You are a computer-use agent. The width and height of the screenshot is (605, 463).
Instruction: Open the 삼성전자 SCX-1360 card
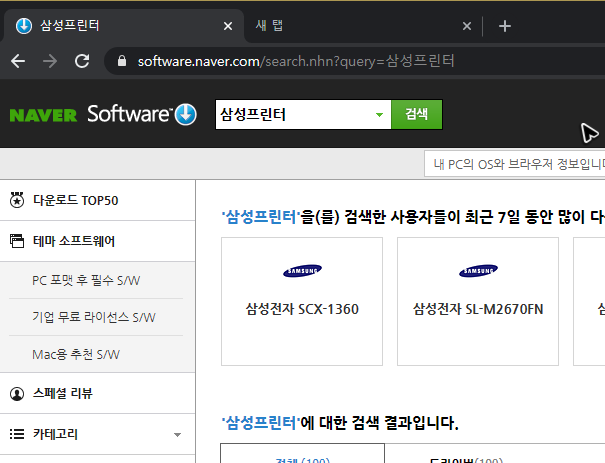tap(302, 301)
